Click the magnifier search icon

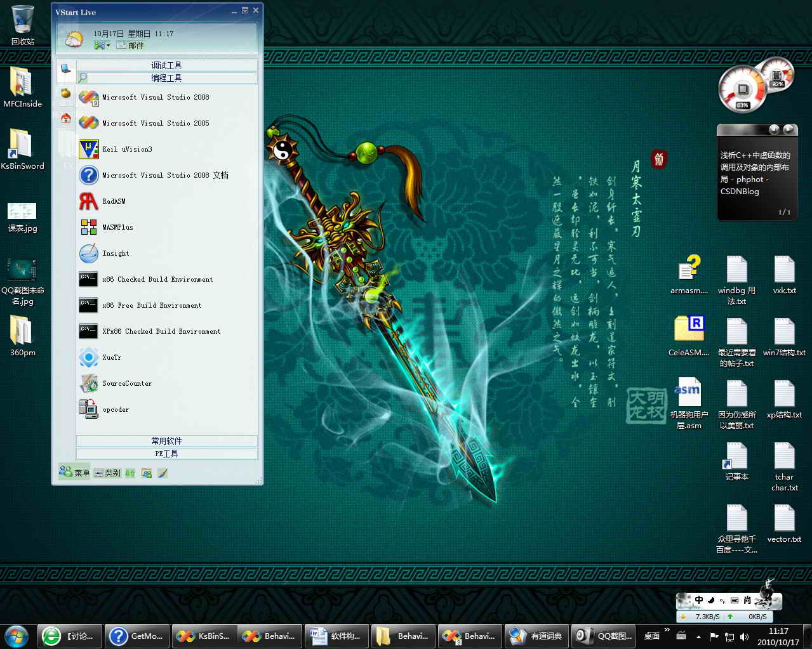click(83, 78)
